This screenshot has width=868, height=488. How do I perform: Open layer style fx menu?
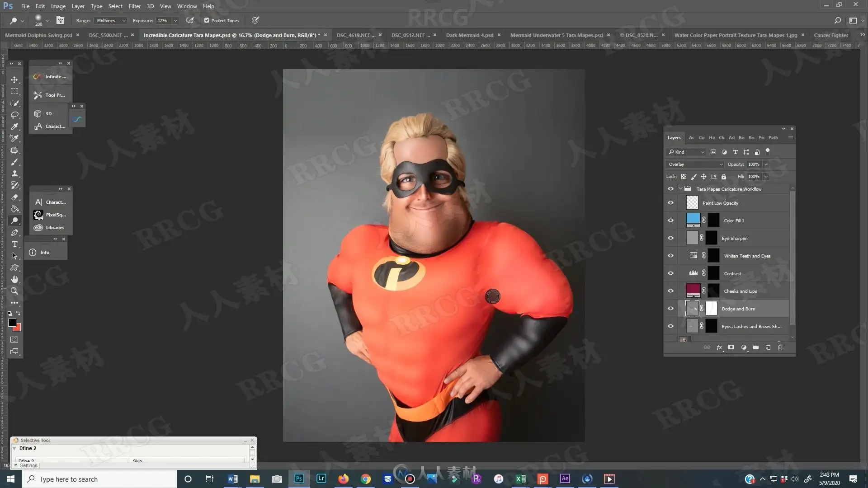point(719,347)
